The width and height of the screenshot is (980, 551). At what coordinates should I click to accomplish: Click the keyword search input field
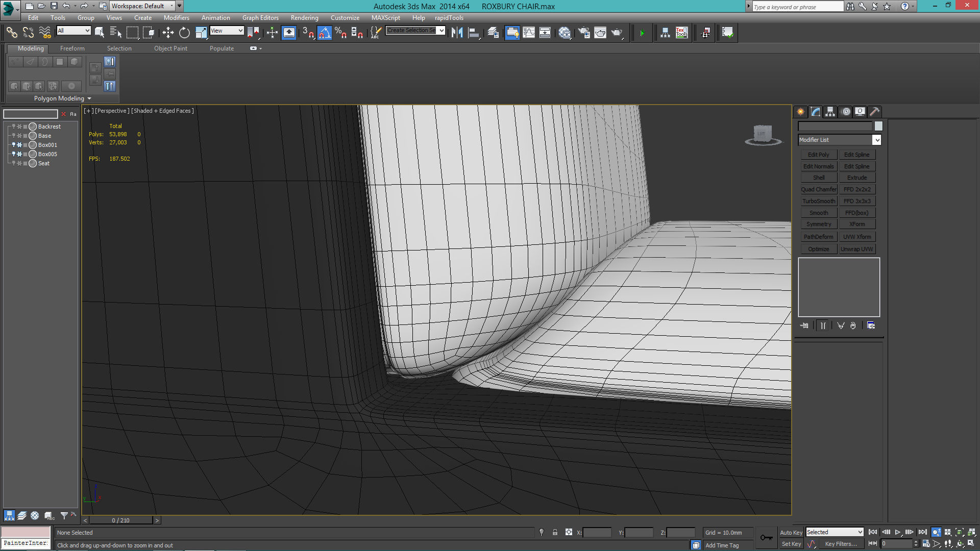798,7
